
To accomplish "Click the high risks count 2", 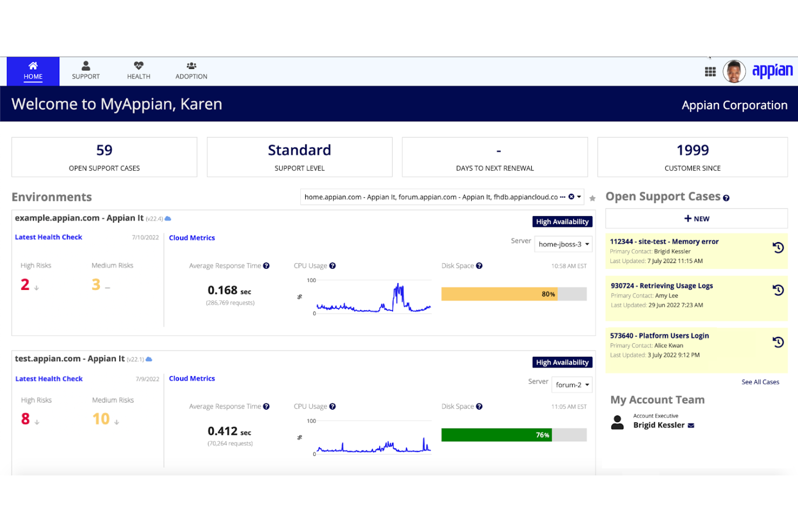I will [x=25, y=285].
